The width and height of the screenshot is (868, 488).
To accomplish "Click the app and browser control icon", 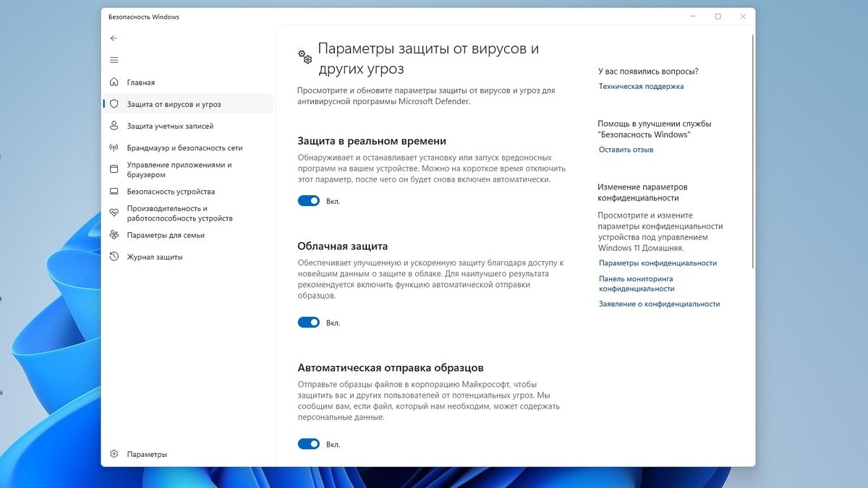I will [x=114, y=169].
